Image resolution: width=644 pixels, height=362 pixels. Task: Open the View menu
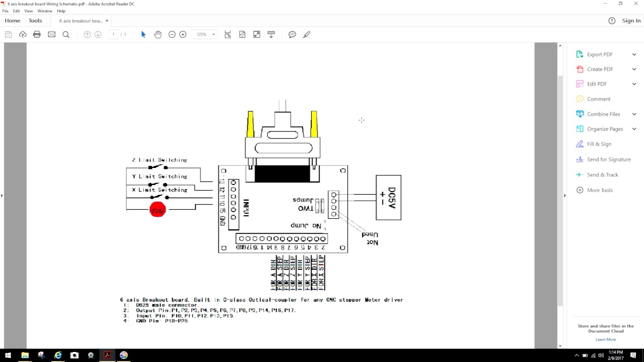tap(29, 11)
